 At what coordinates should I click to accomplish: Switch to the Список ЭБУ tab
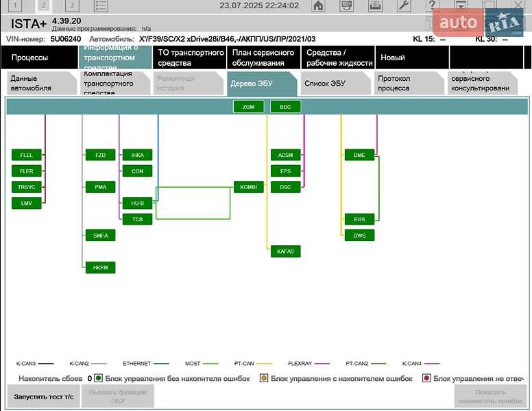tap(332, 84)
